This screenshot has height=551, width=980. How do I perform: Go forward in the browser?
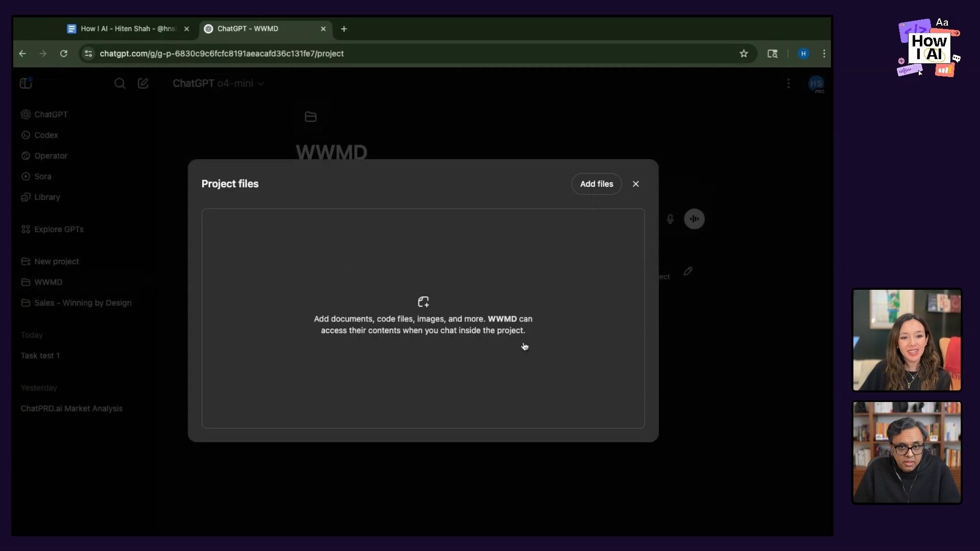coord(43,54)
